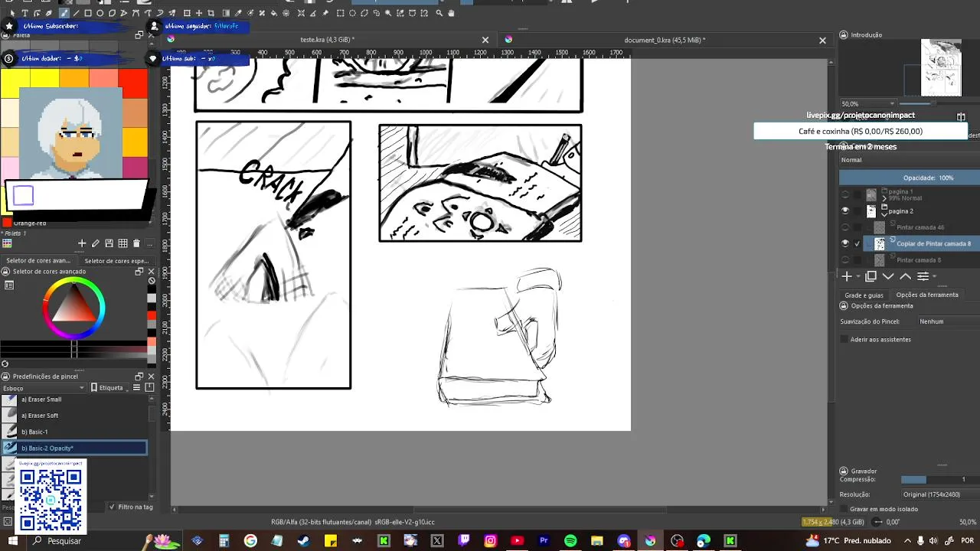Screen dimensions: 980x551
Task: Collapse the pagina 2 group layer
Action: coord(885,215)
